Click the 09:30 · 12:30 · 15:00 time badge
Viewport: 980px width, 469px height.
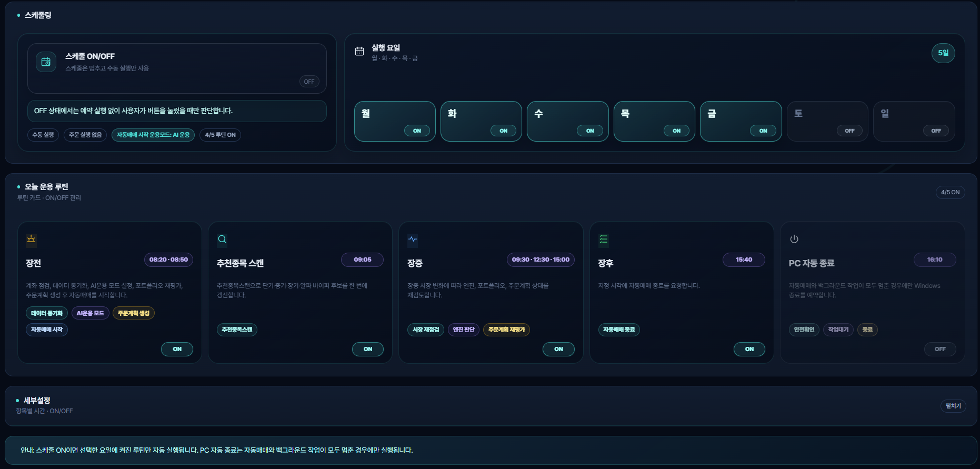[x=541, y=260]
